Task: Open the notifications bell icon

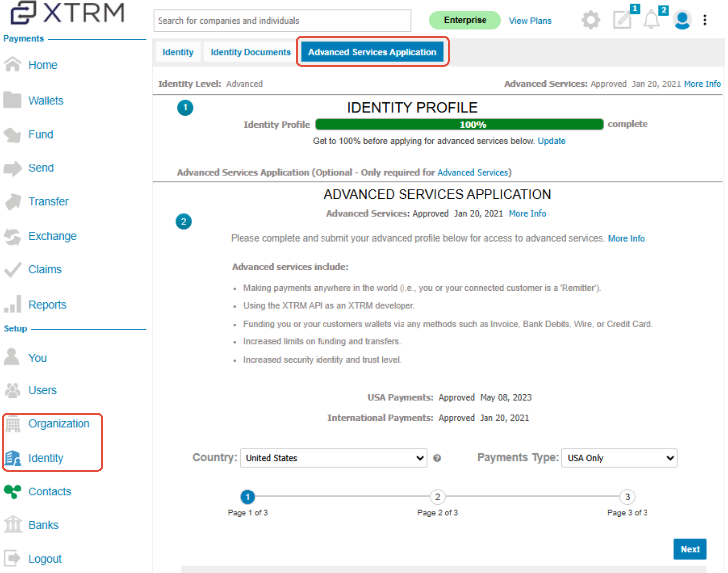Action: pyautogui.click(x=651, y=20)
